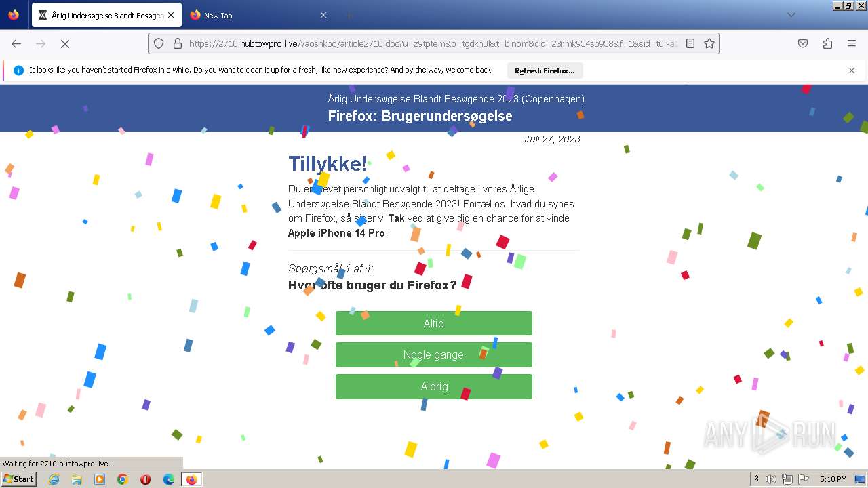Image resolution: width=868 pixels, height=488 pixels.
Task: Expand the list all tabs arrow
Action: (791, 15)
